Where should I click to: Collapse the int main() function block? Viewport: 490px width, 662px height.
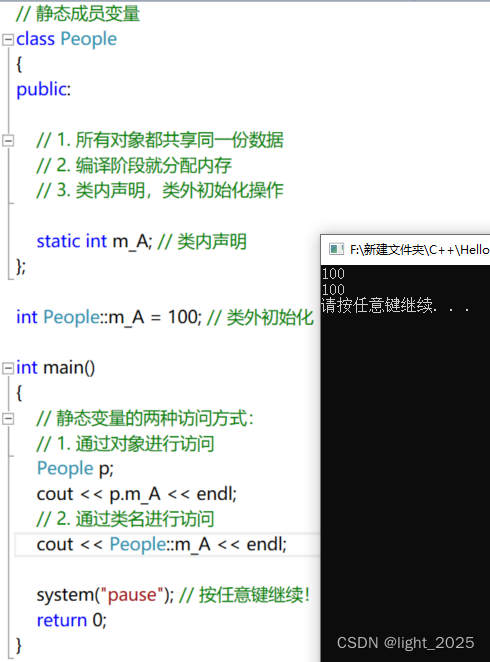[8, 368]
